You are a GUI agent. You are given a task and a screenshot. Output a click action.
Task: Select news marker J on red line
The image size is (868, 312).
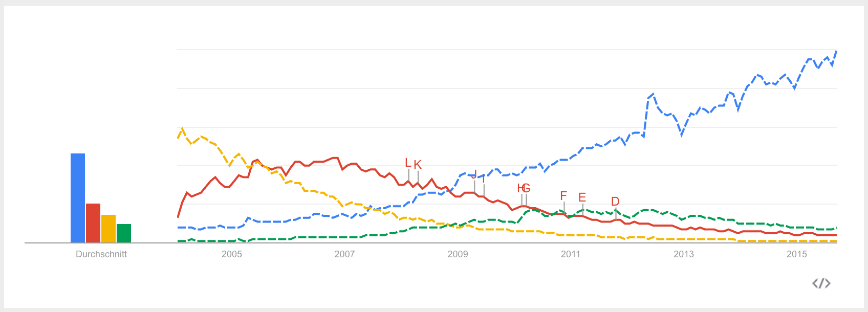click(474, 175)
